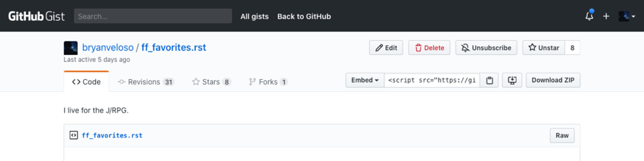The width and height of the screenshot is (644, 161).
Task: Unsubscribe from gist notifications
Action: 486,48
